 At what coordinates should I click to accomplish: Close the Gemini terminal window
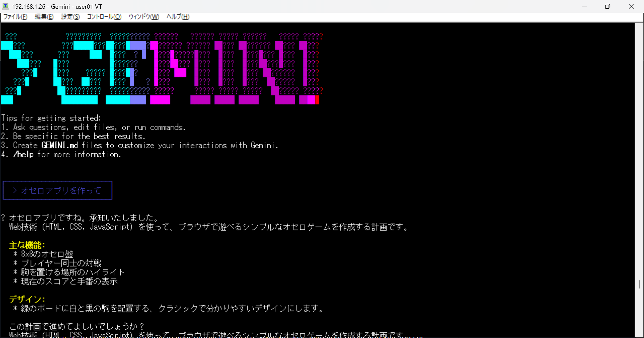point(631,6)
